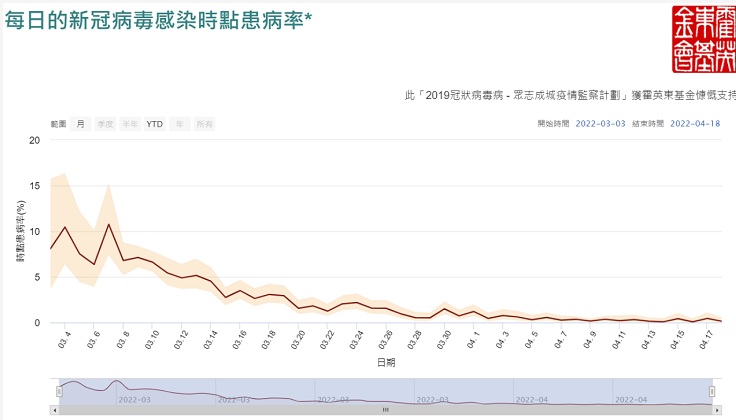736x420 pixels.
Task: Click the scrollbar right arrow
Action: (x=716, y=409)
